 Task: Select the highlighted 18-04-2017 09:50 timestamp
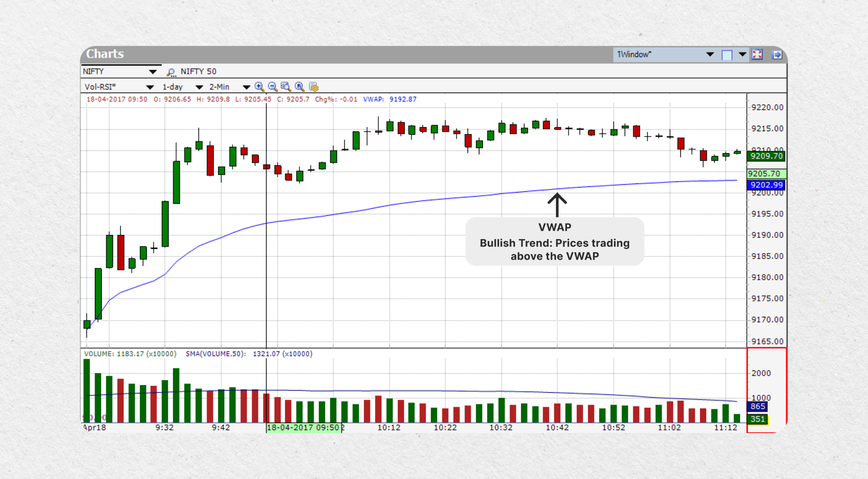coord(305,427)
